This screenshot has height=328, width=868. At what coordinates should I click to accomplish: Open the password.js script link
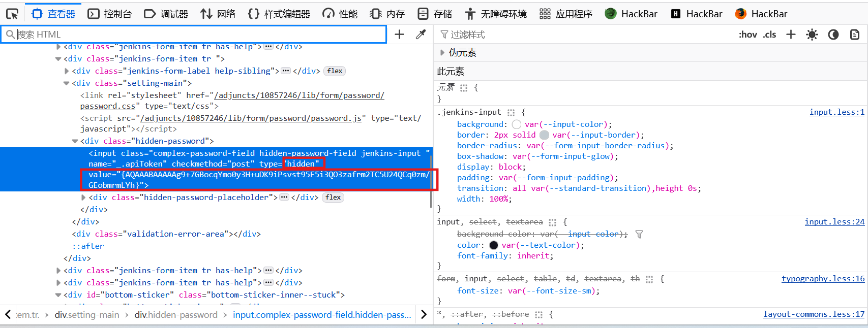pyautogui.click(x=251, y=118)
